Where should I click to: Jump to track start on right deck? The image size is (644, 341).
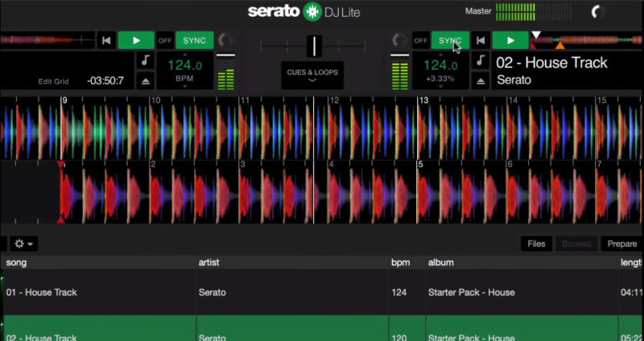click(481, 41)
